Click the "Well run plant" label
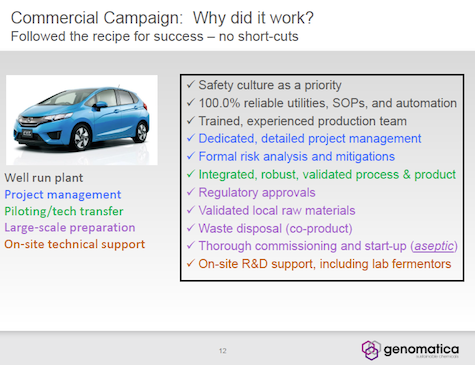Image resolution: width=475 pixels, height=365 pixels. click(x=44, y=178)
